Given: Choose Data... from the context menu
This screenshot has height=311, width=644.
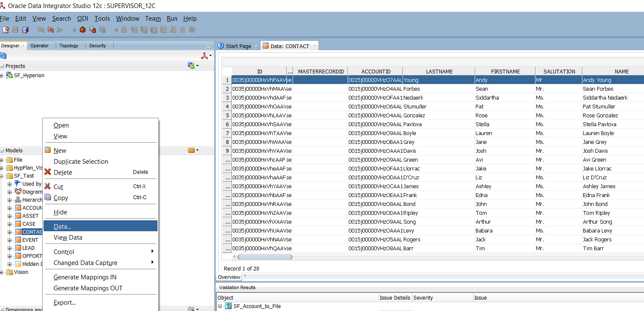Looking at the screenshot, I should [101, 226].
